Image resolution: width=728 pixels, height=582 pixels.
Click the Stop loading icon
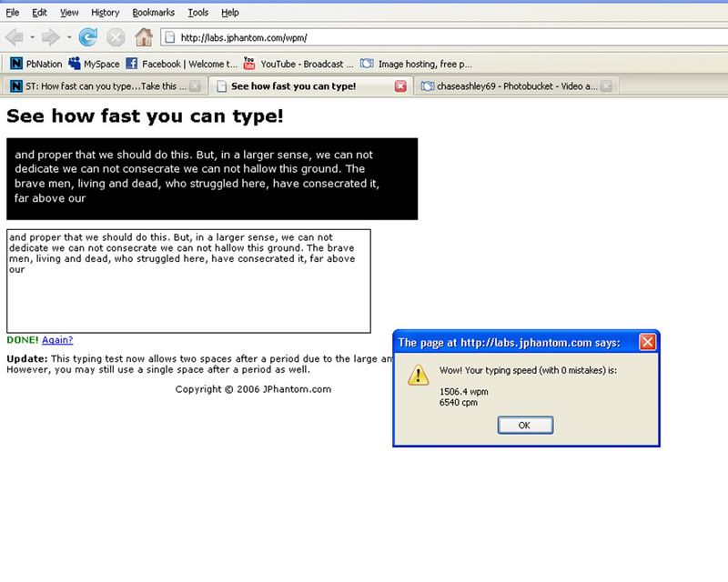tap(116, 37)
